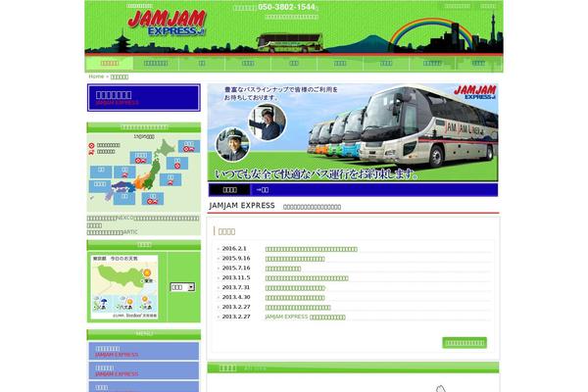Image resolution: width=588 pixels, height=392 pixels.
Task: Select the highlighted first navigation tab
Action: (x=110, y=64)
